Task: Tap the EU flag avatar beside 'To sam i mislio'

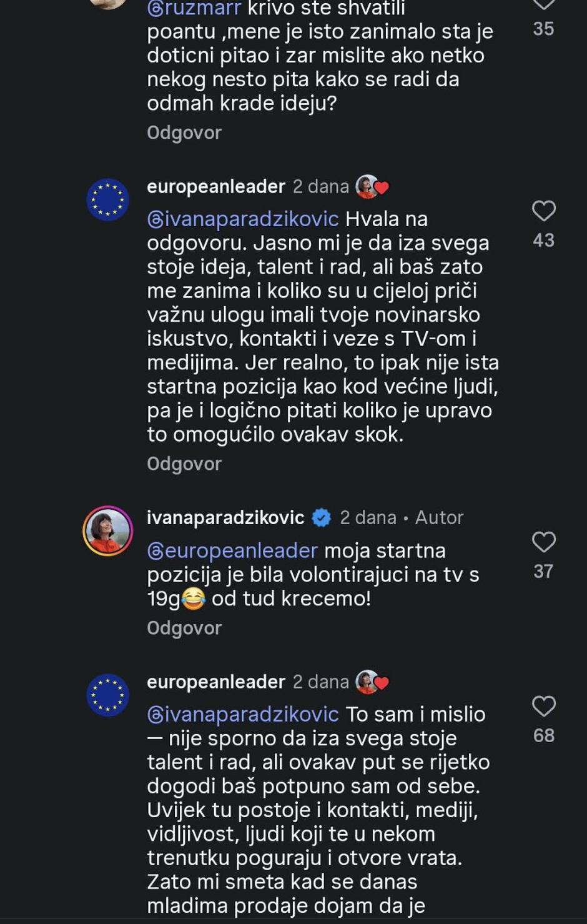Action: pos(107,695)
